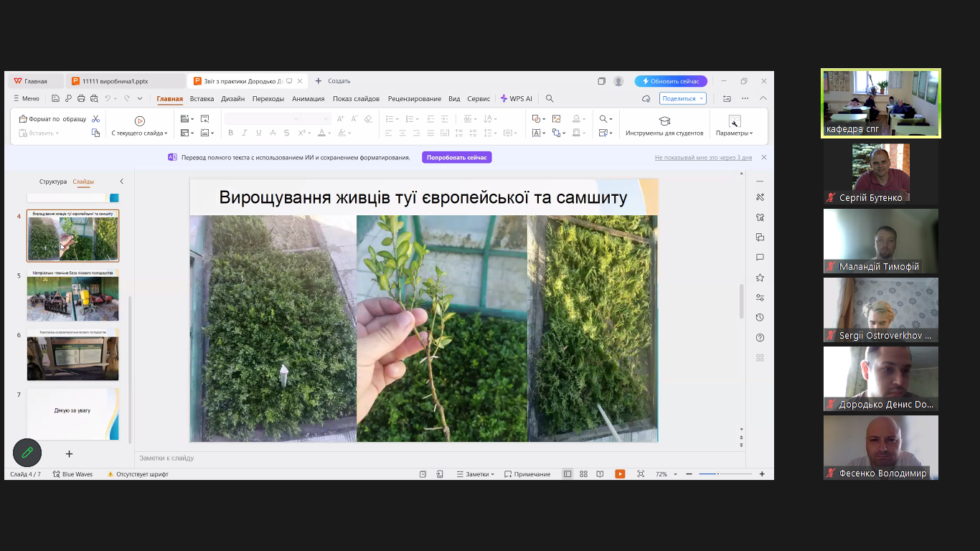Click the Save icon in quick toolbar

pos(56,98)
